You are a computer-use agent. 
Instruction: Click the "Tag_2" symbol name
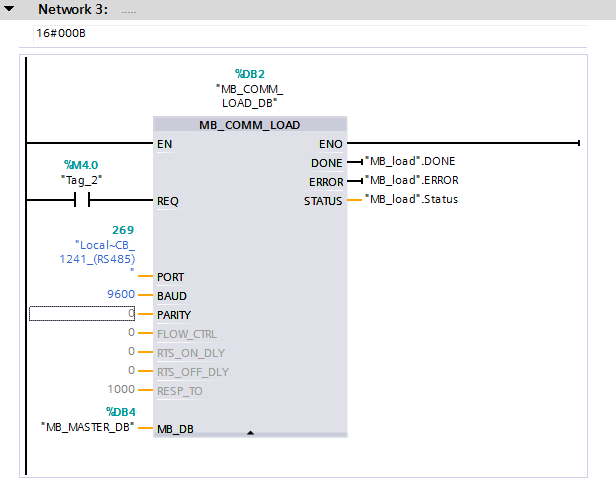81,180
